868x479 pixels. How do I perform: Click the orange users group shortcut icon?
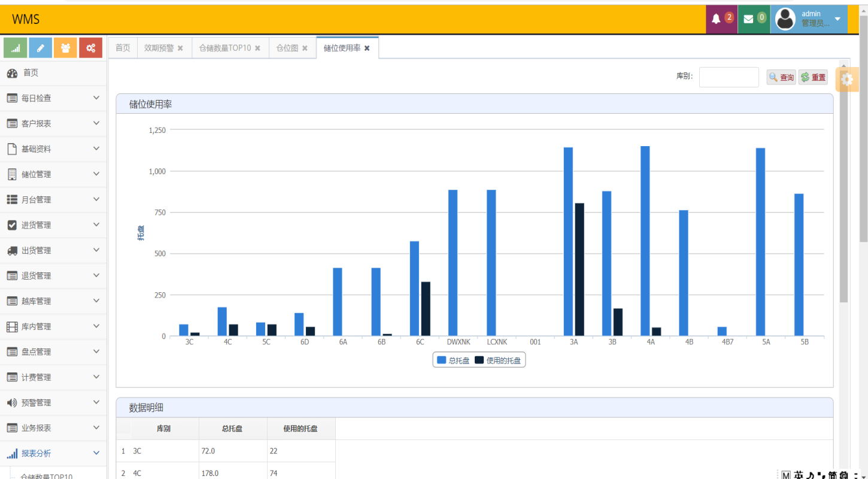pyautogui.click(x=65, y=48)
